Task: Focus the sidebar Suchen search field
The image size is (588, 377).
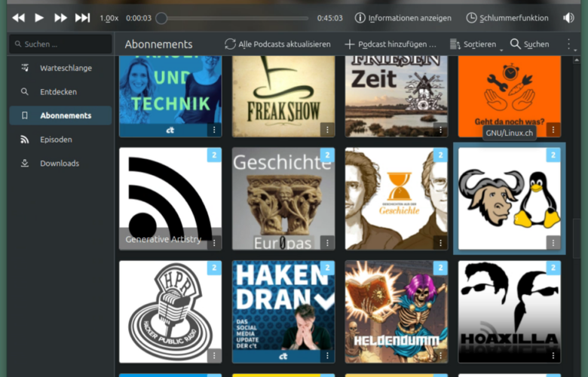Action: click(61, 44)
